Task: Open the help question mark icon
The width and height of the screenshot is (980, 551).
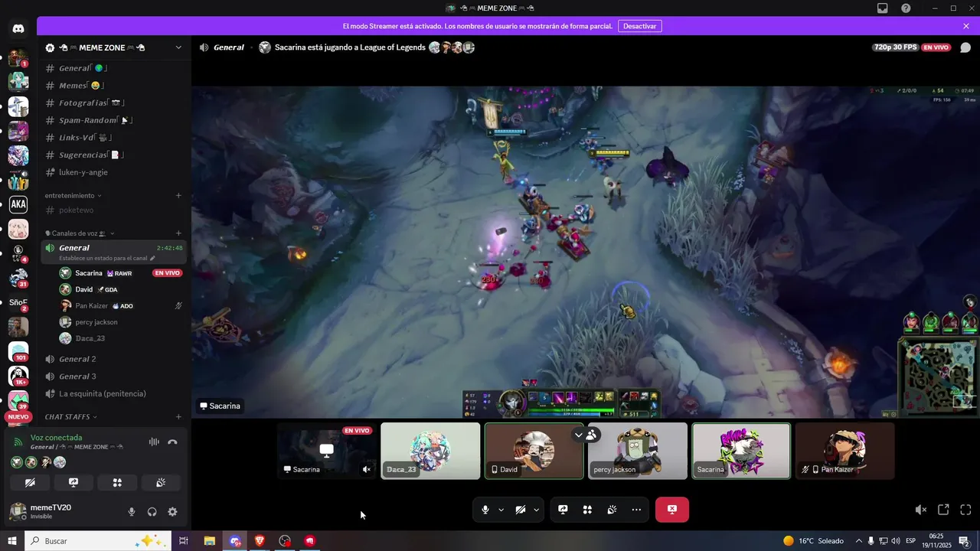Action: 906,8
